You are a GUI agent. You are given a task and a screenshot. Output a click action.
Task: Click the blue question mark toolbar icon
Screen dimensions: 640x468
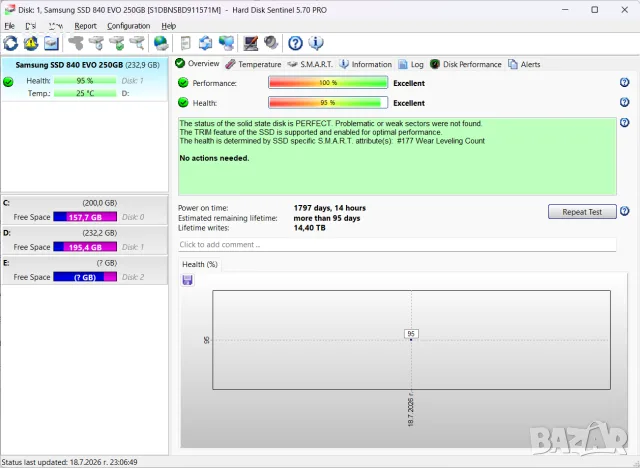pos(295,43)
